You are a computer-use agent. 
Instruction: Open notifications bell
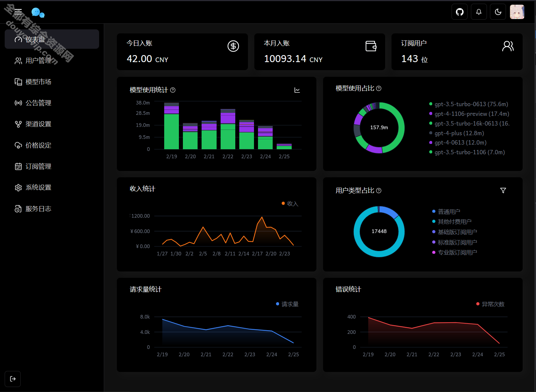pos(479,12)
